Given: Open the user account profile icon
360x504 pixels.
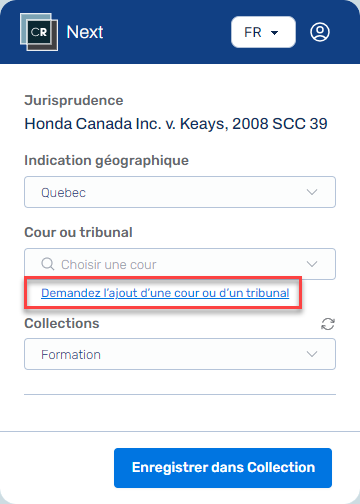Looking at the screenshot, I should point(320,32).
